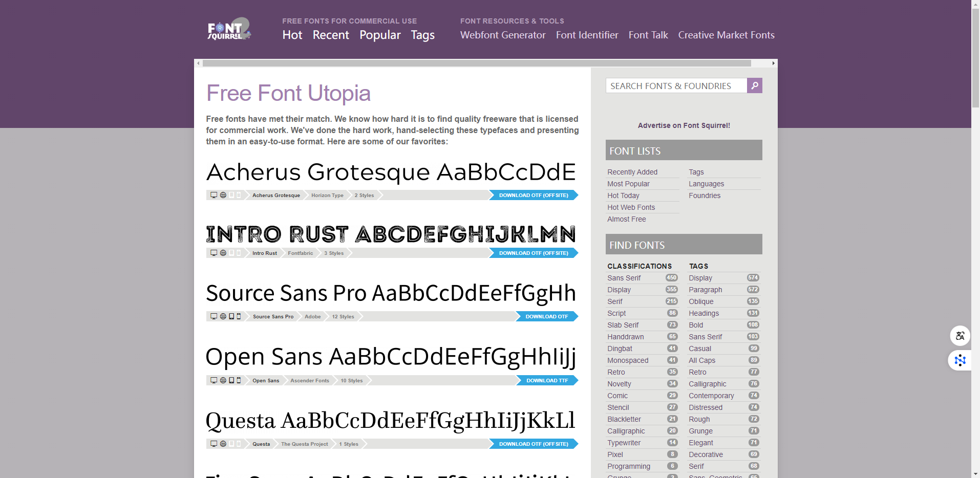Click tablet icon in Source Sans Pro row
Screen dimensions: 980x478
point(231,316)
